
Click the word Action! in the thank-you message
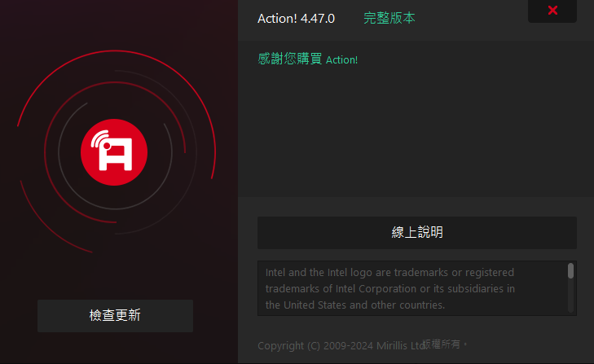[341, 60]
